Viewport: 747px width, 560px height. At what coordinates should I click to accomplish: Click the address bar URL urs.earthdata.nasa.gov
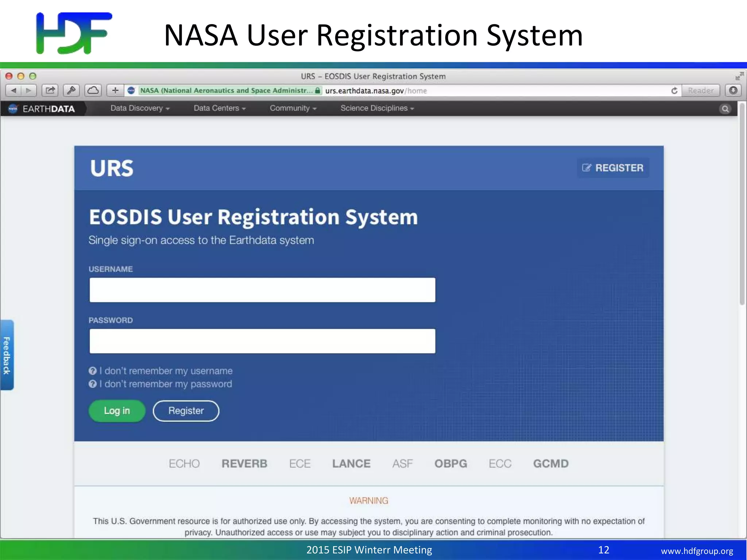376,91
